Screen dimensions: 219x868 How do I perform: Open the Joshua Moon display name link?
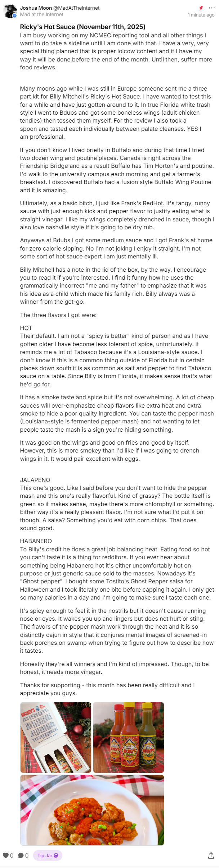[36, 8]
